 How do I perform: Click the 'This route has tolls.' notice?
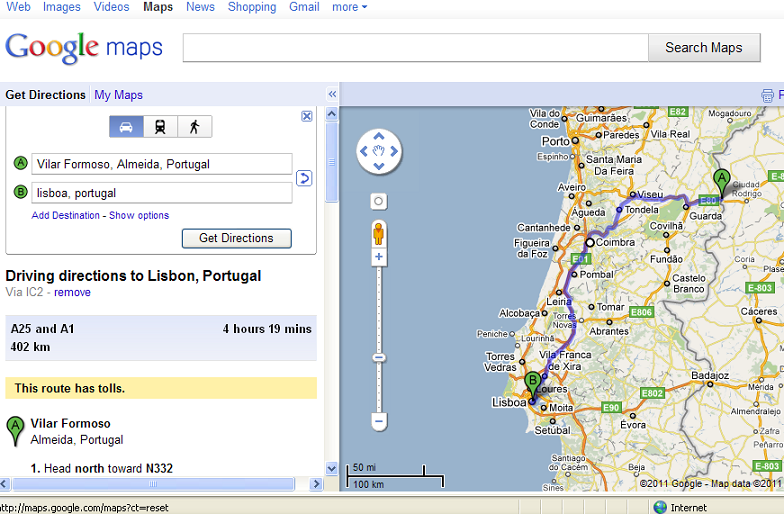[161, 388]
